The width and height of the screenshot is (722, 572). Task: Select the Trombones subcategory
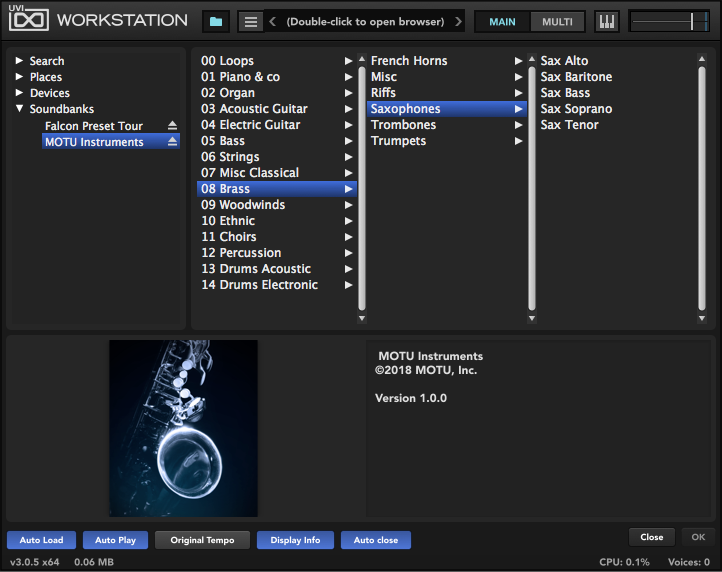click(447, 125)
